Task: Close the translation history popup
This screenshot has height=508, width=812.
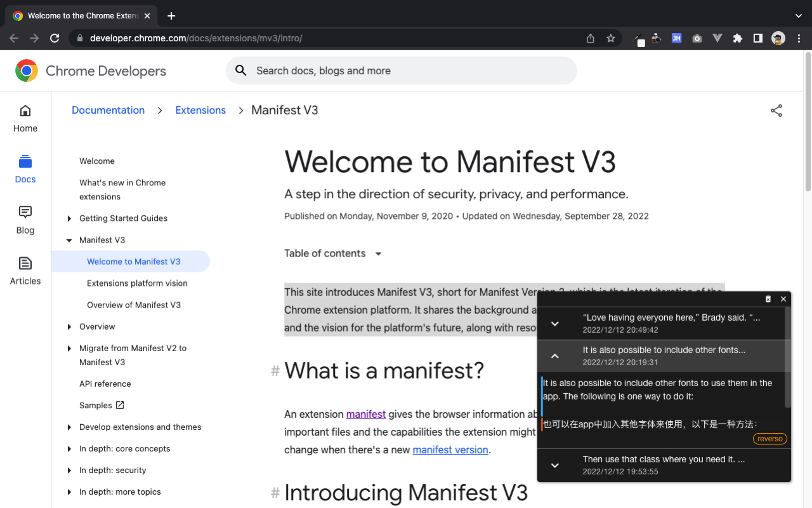Action: point(783,299)
